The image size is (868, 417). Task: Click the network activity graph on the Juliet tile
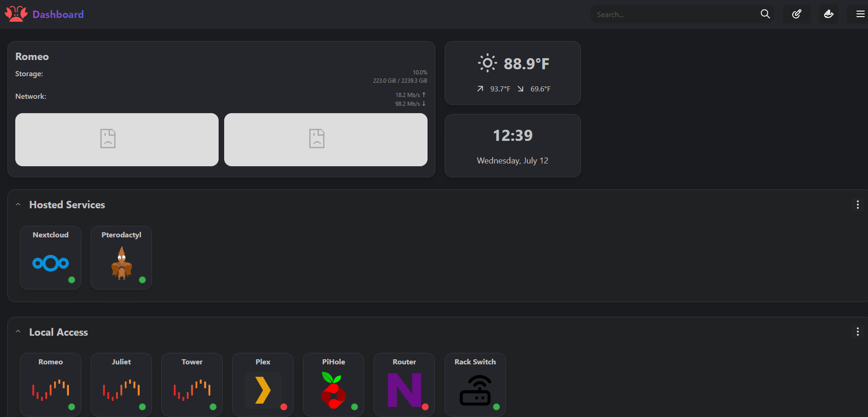tap(121, 390)
